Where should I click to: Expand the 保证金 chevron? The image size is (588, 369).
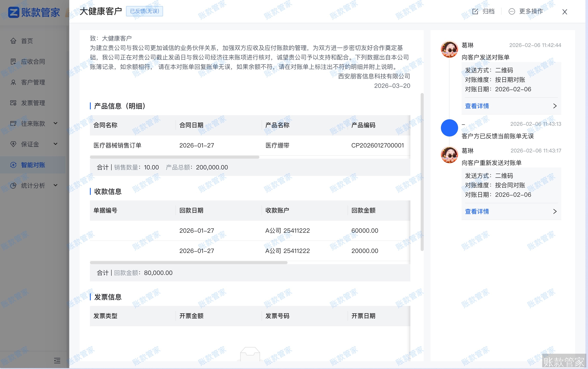(55, 144)
